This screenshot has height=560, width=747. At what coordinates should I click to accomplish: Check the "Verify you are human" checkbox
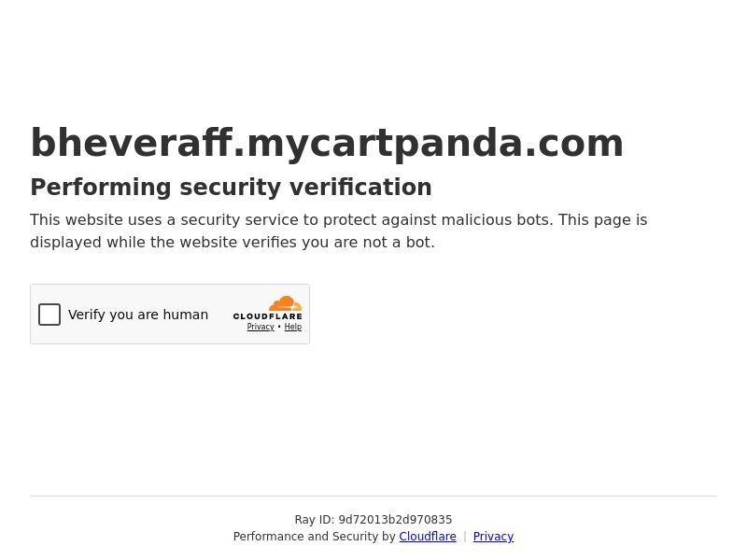(x=49, y=315)
